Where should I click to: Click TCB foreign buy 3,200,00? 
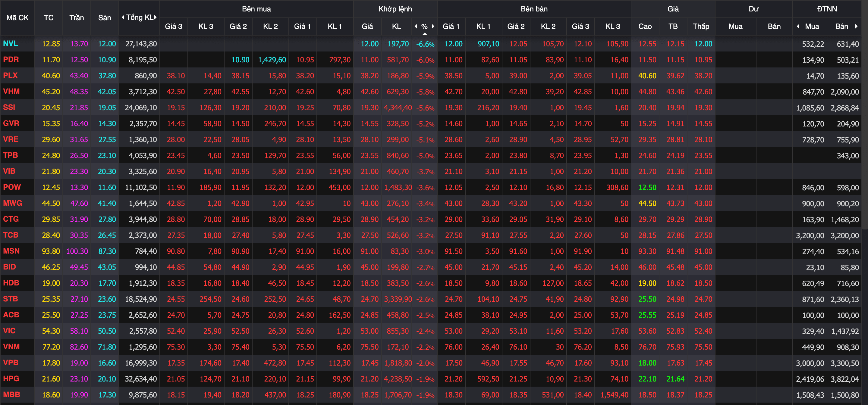[x=810, y=236]
